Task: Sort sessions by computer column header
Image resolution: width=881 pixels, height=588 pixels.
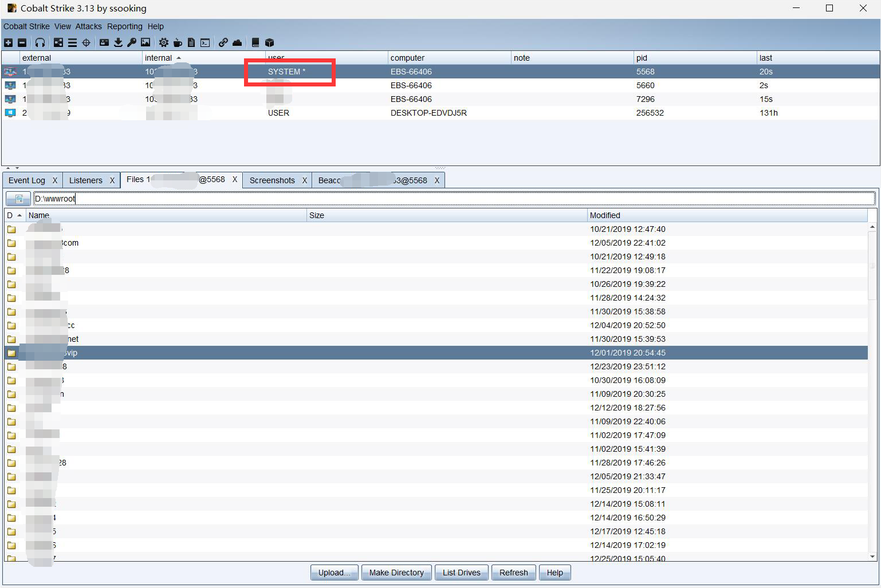Action: point(449,58)
